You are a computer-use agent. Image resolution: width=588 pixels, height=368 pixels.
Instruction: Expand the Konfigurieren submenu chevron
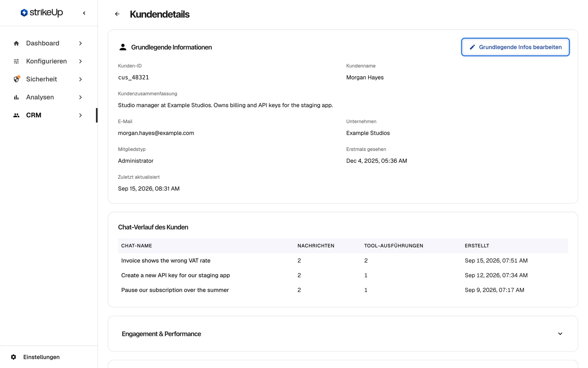[x=80, y=61]
